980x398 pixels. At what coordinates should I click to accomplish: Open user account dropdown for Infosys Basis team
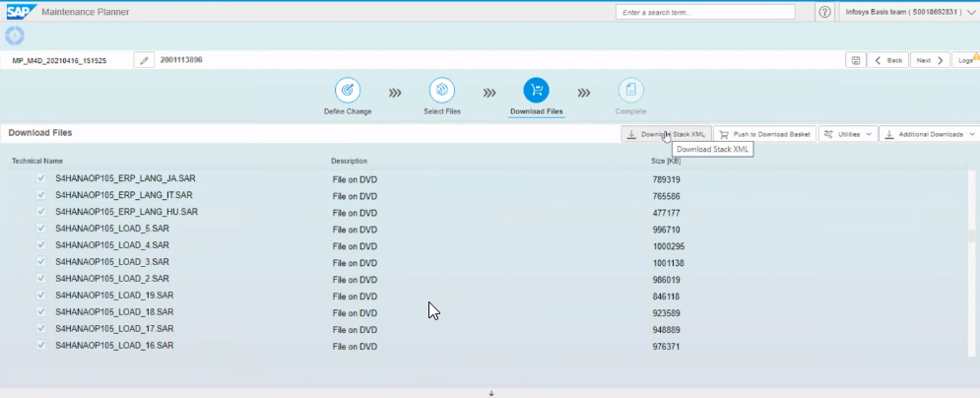[x=909, y=12]
